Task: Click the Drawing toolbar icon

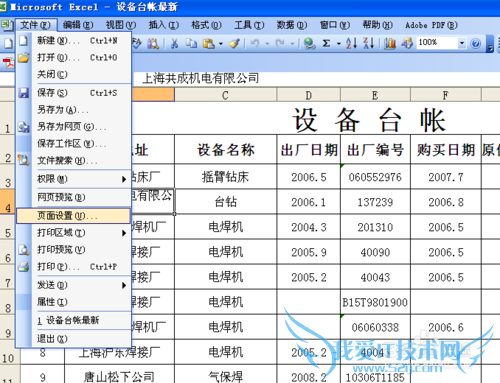Action: coord(407,43)
